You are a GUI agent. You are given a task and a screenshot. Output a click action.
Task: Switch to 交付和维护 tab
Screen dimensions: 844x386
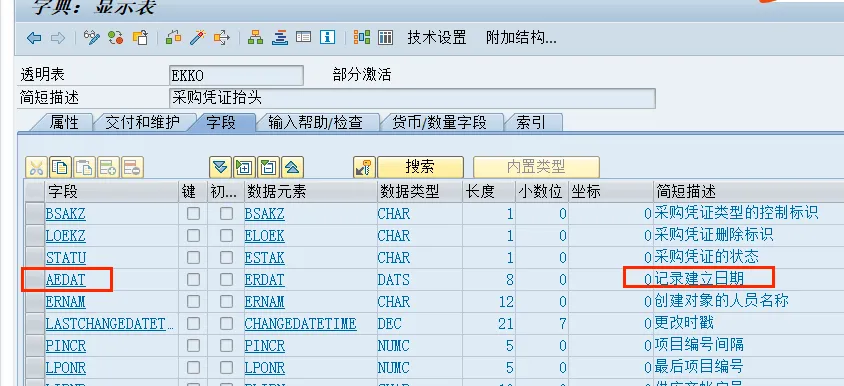[x=142, y=123]
